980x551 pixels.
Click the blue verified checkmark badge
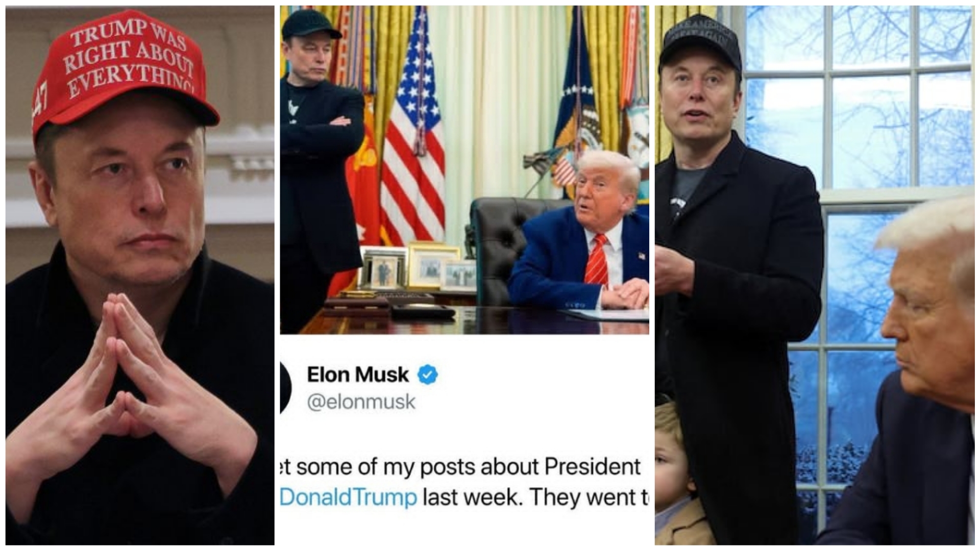coord(428,375)
